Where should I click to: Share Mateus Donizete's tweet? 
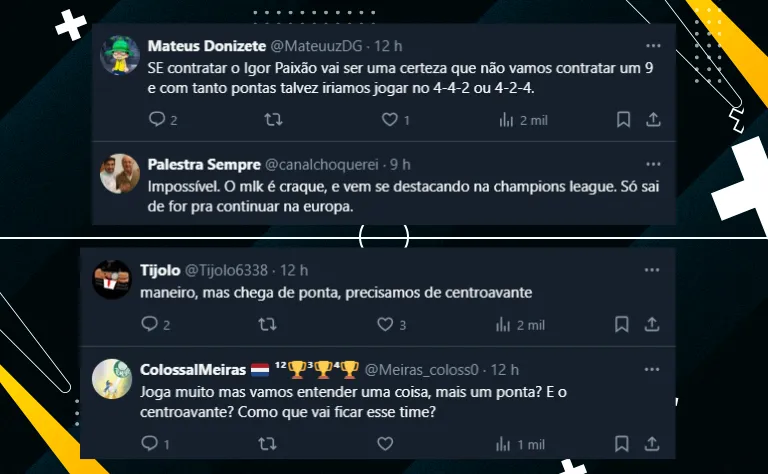pos(653,120)
